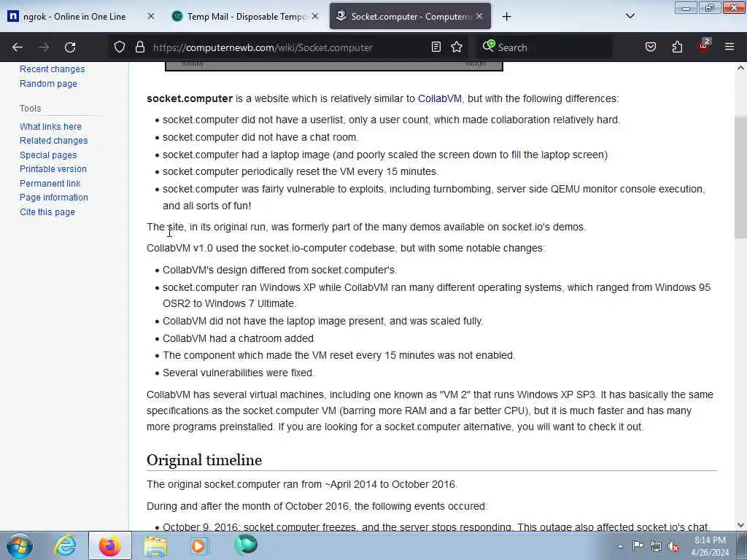Click the text 'CollabVM had a chatroom added'
The width and height of the screenshot is (747, 560).
point(239,338)
